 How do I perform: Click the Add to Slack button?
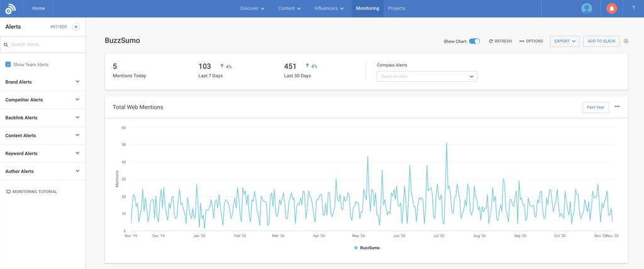point(601,41)
